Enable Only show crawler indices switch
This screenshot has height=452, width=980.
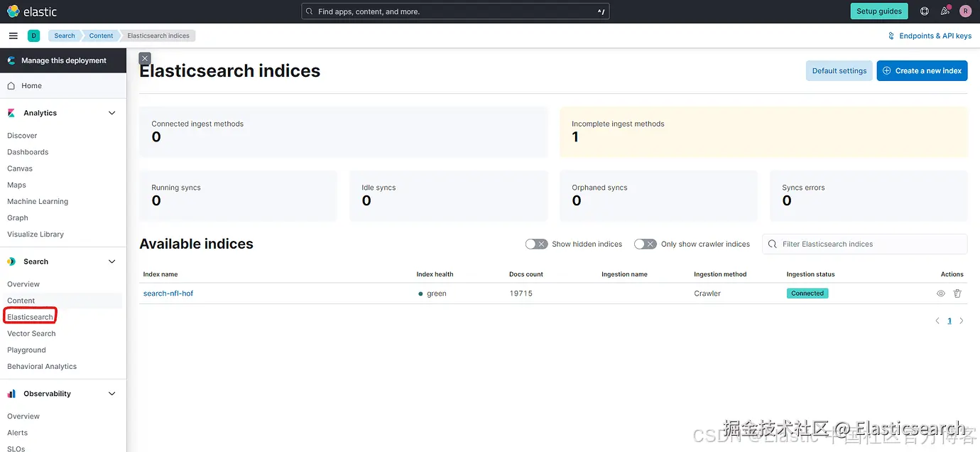645,244
